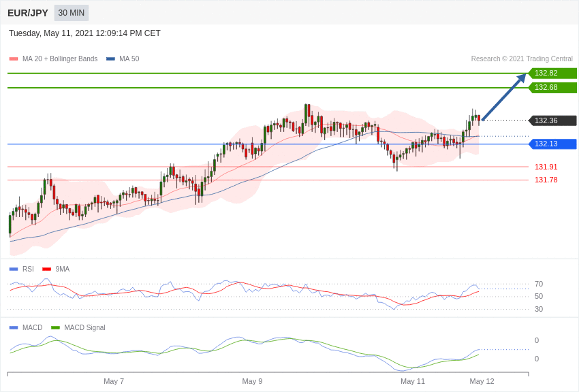
Task: Click the 30 MIN timeframe button
Action: [x=72, y=13]
